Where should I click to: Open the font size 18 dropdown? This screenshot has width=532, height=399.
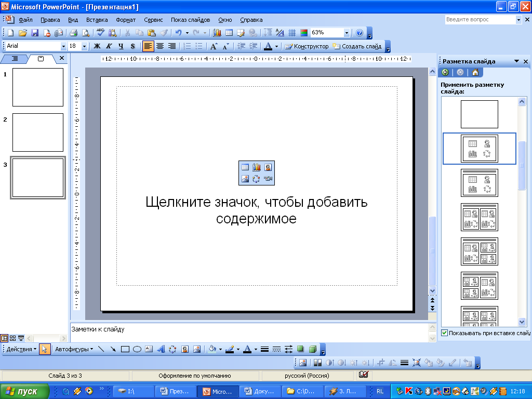pos(85,46)
